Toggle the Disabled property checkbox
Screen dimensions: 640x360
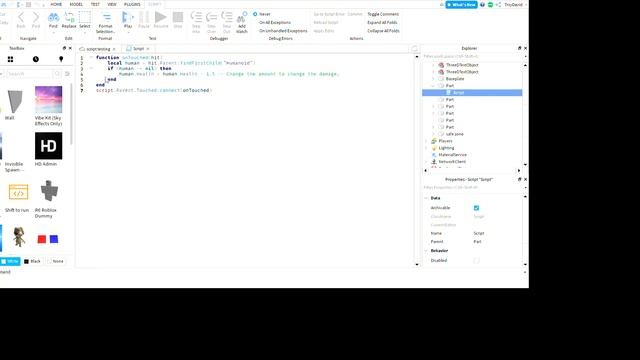point(476,260)
